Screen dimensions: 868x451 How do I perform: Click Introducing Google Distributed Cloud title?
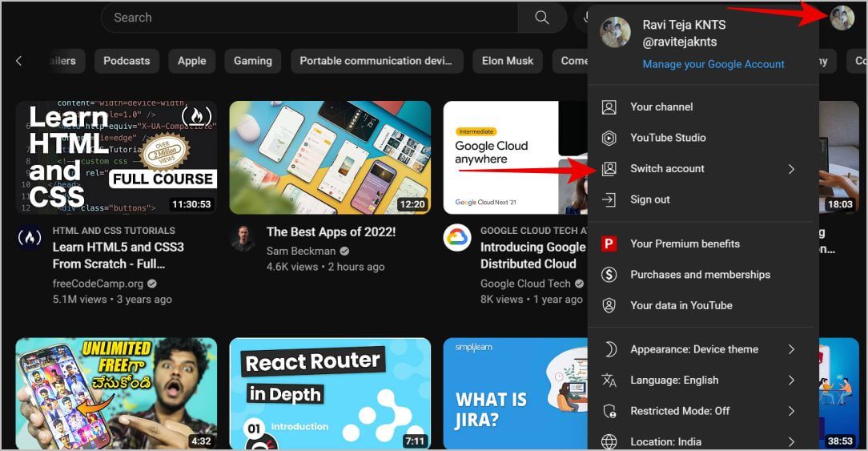pyautogui.click(x=533, y=256)
